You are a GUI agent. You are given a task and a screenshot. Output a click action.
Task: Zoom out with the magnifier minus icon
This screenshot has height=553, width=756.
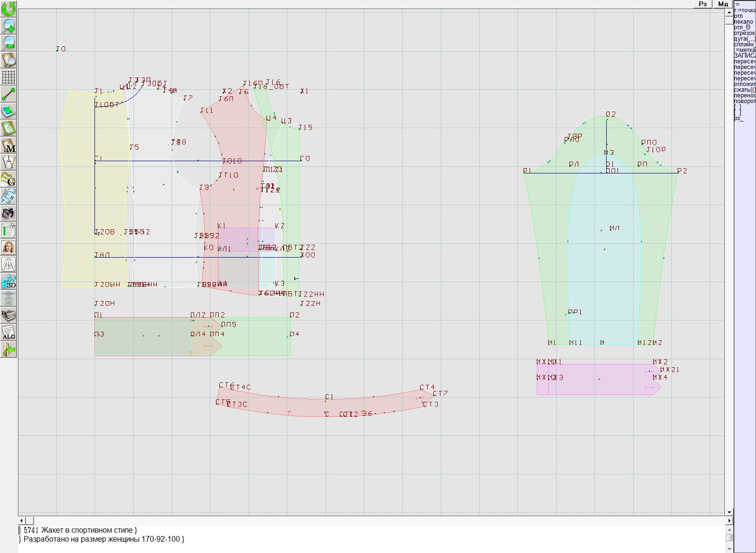(x=9, y=43)
